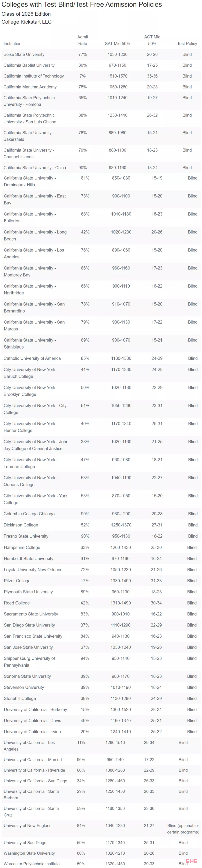Select San Diego State University row
The height and width of the screenshot is (868, 202).
click(101, 625)
